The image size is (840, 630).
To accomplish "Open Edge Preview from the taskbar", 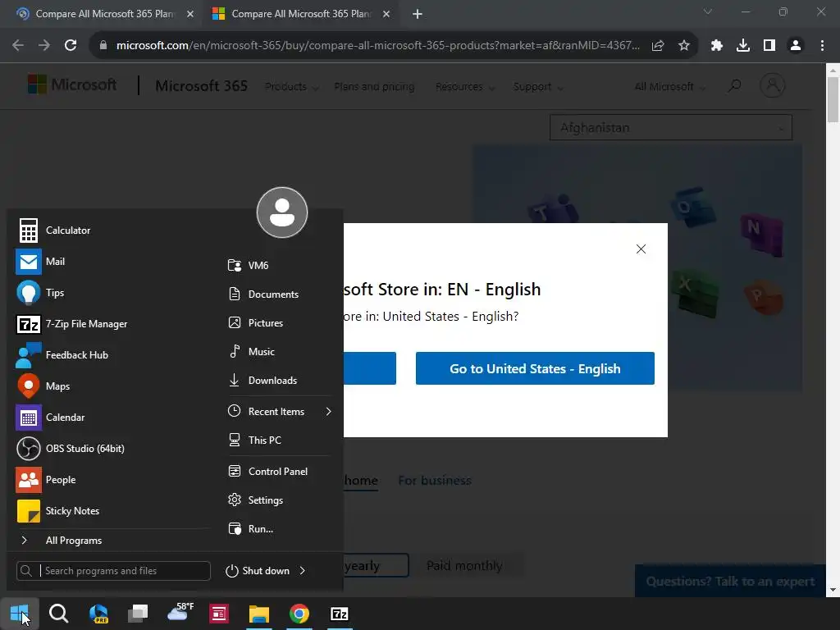I will click(x=98, y=614).
